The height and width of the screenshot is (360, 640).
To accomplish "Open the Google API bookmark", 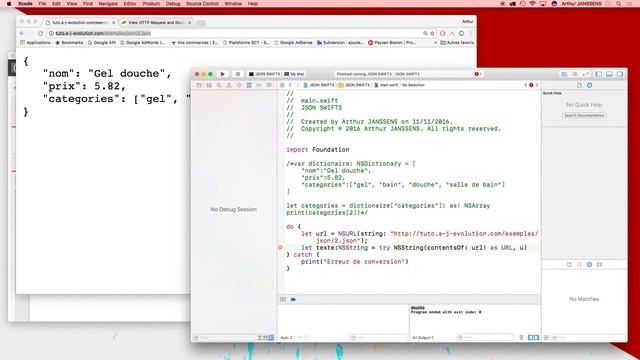I will (102, 42).
